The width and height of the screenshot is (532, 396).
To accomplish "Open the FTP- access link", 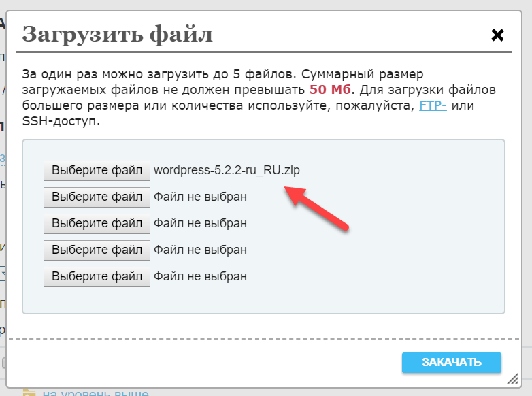I will tap(433, 106).
